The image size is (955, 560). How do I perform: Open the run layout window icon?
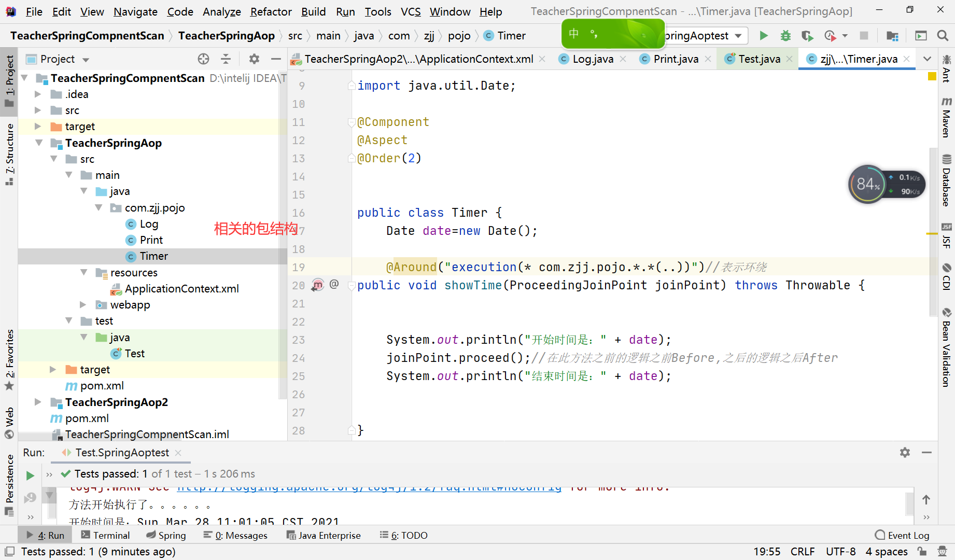coord(921,36)
